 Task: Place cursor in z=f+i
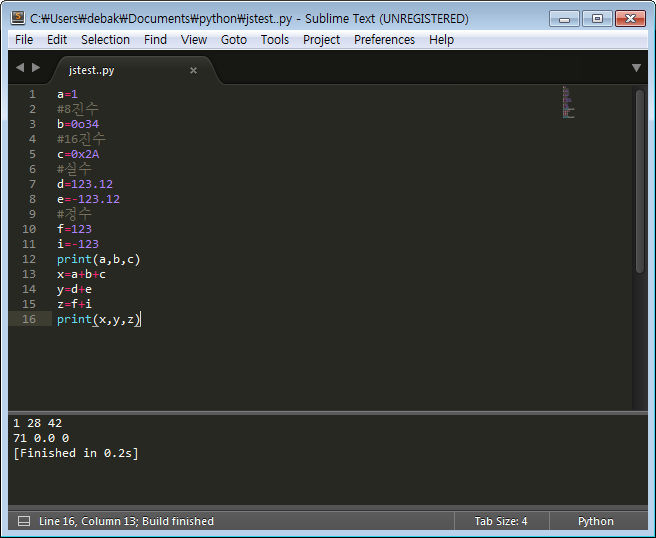74,304
